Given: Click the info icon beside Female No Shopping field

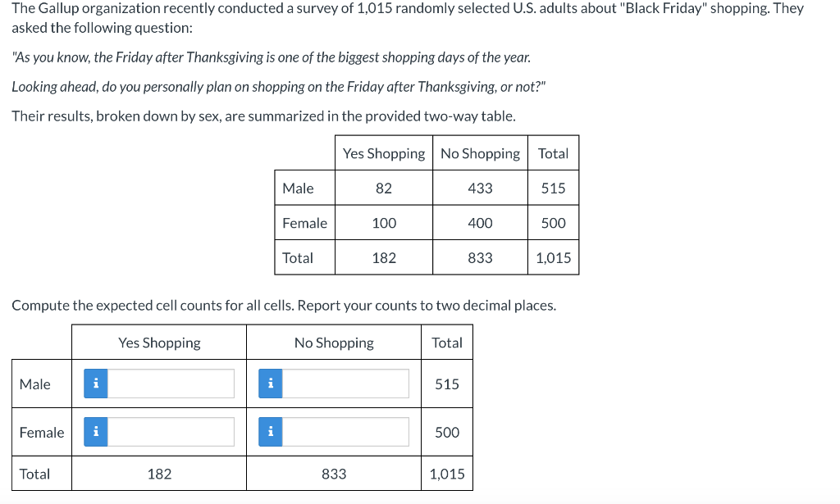Looking at the screenshot, I should (x=271, y=431).
